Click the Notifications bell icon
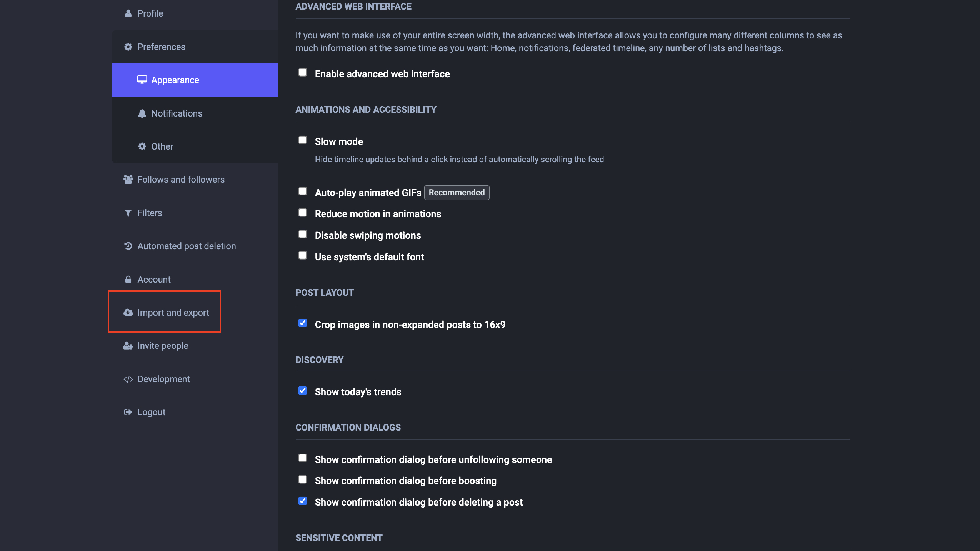 142,113
